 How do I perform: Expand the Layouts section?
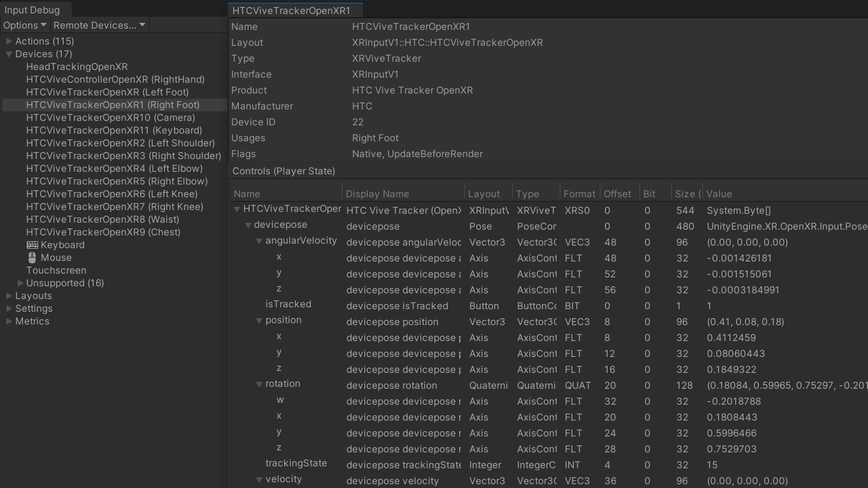click(x=9, y=296)
